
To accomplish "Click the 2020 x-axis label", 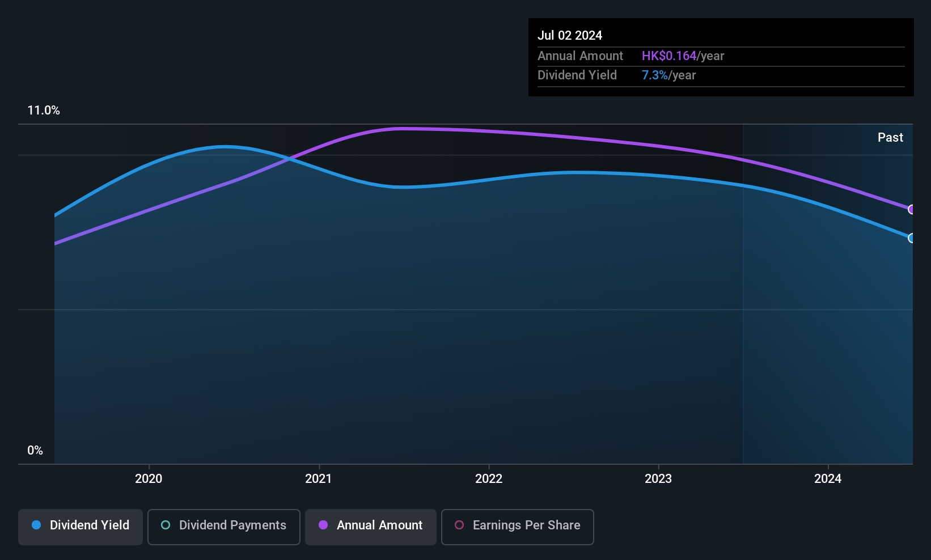I will (149, 479).
